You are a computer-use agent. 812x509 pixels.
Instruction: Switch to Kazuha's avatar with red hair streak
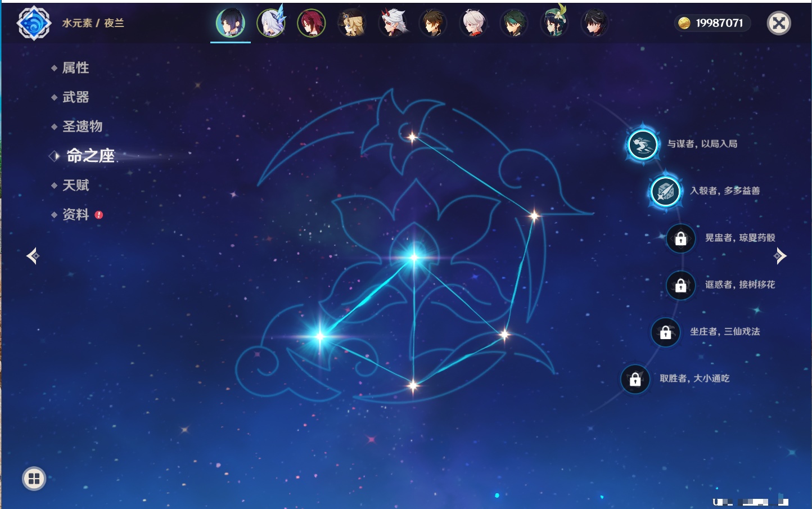(473, 23)
